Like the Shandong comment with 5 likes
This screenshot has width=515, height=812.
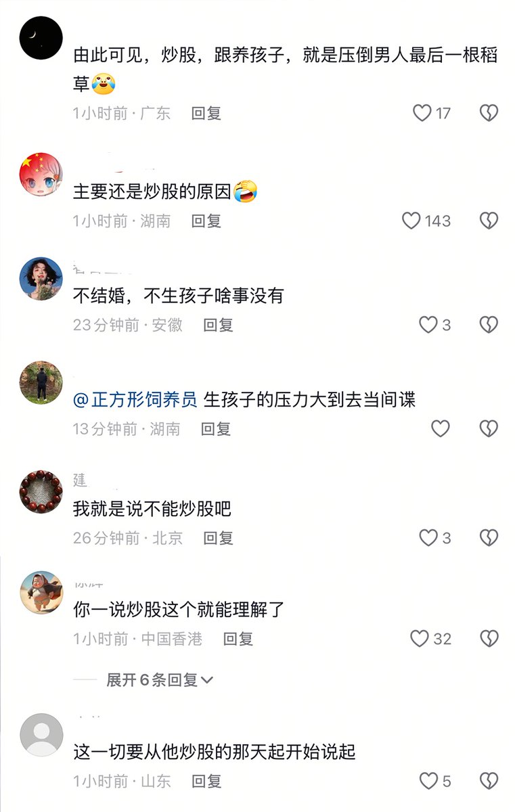(428, 782)
